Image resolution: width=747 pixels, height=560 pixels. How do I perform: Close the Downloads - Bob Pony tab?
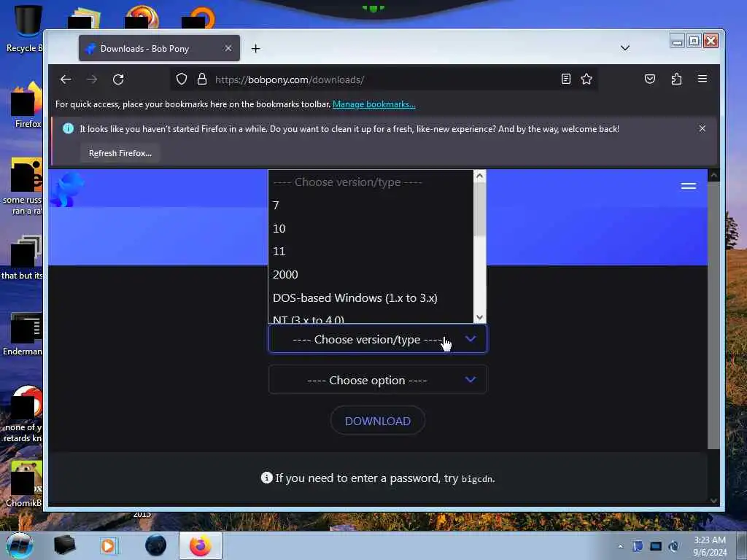click(x=228, y=48)
